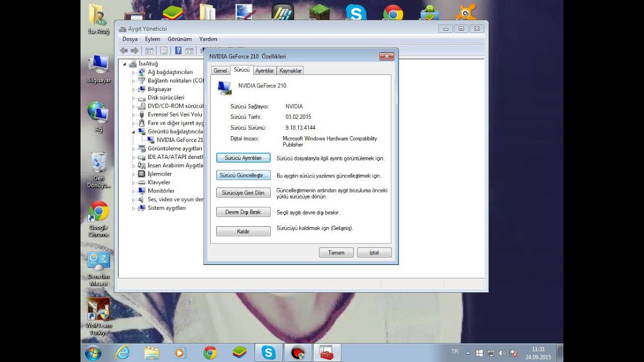
Task: Click the action pane toolbar icon next to Help
Action: coord(189,51)
